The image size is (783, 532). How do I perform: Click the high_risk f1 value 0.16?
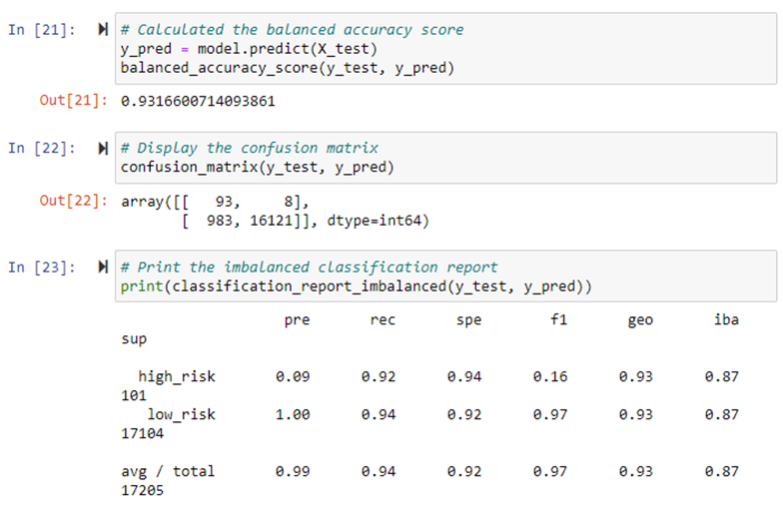click(550, 377)
